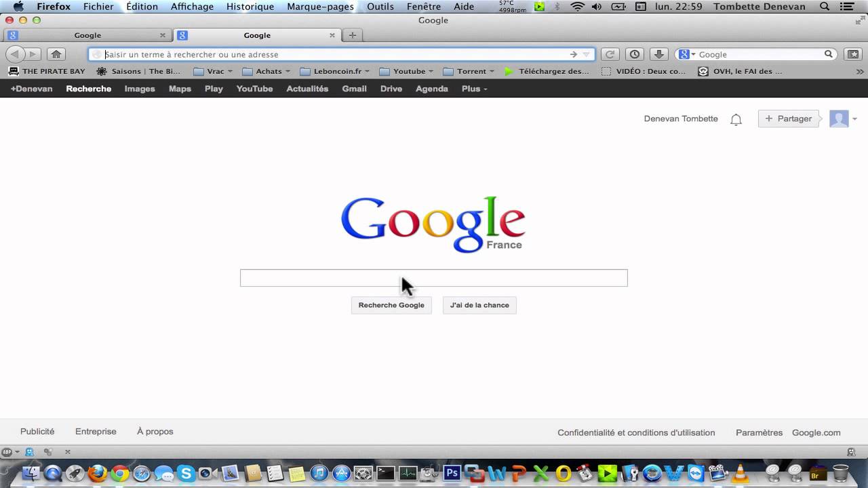Open Google notifications bell icon
Viewport: 868px width, 488px height.
coord(736,119)
